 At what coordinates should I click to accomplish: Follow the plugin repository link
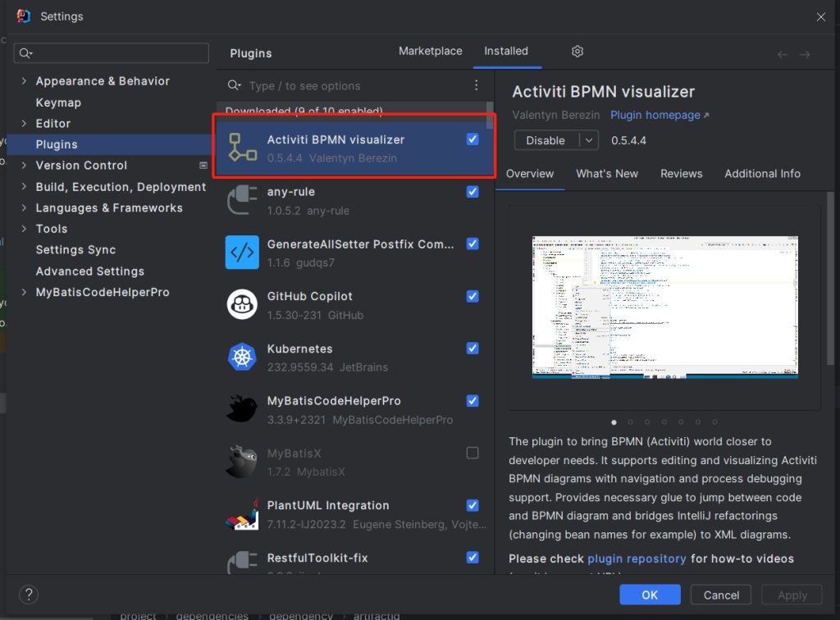click(x=637, y=558)
